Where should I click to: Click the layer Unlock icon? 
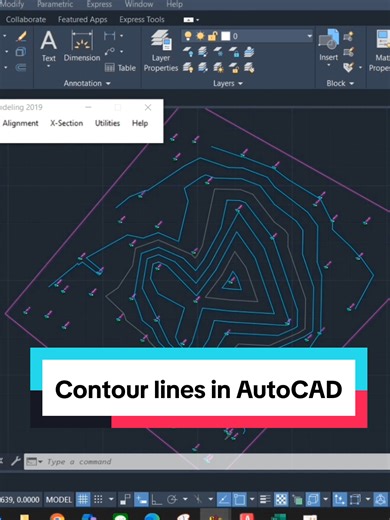(x=234, y=68)
